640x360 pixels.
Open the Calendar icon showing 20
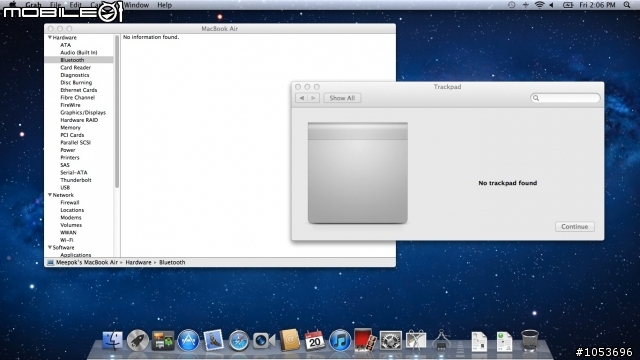click(315, 340)
